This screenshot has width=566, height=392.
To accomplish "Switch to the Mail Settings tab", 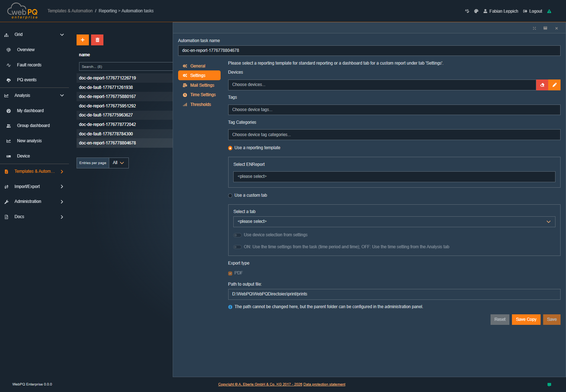I will point(202,85).
